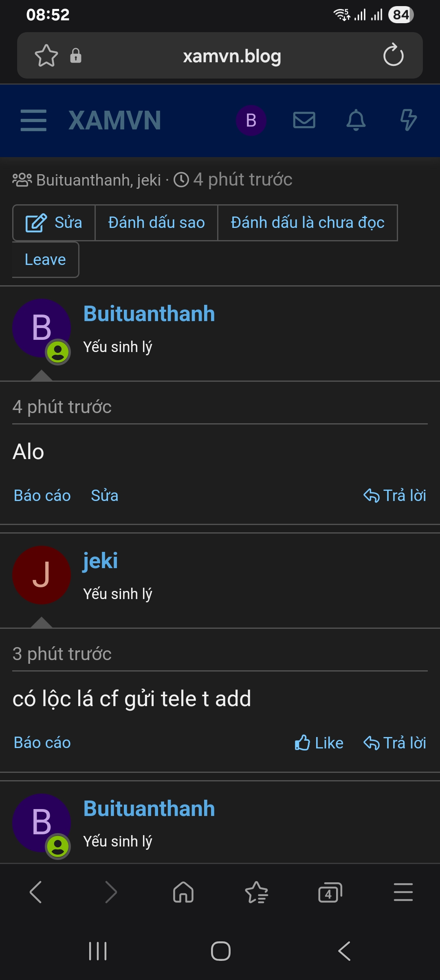Screen dimensions: 440x980
Task: Leave the conversation
Action: point(45,260)
